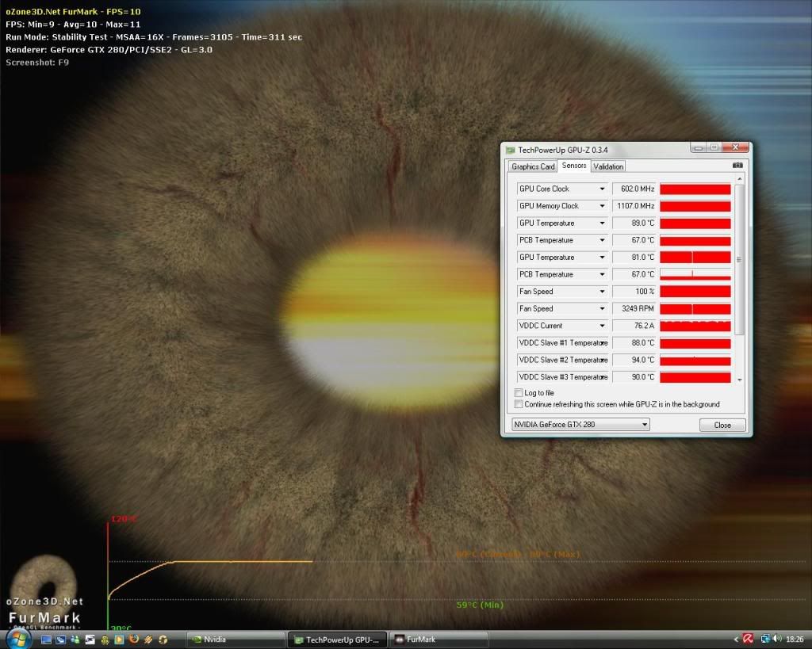Open the NVIDIA GeForce GTX 280 selector

click(x=580, y=425)
